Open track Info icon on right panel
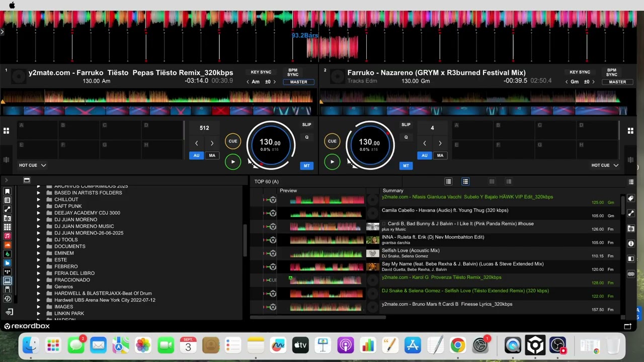The height and width of the screenshot is (362, 644). [631, 244]
